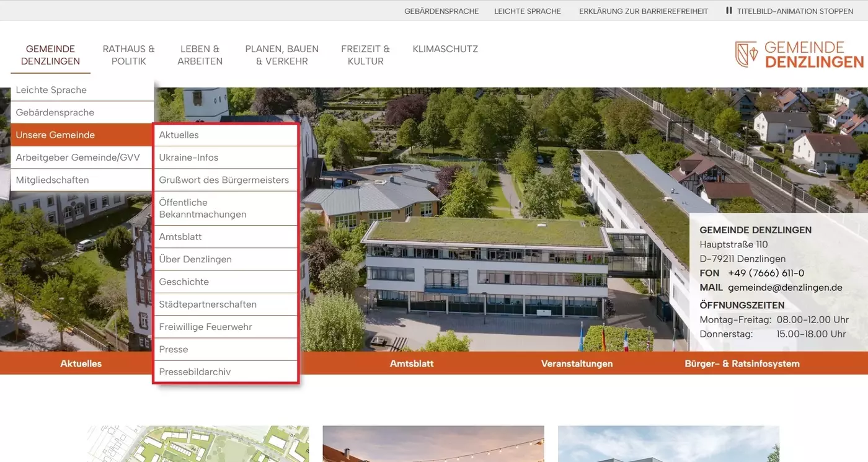This screenshot has width=868, height=462.
Task: Open Grußwort des Bürgermeisters
Action: tap(224, 180)
